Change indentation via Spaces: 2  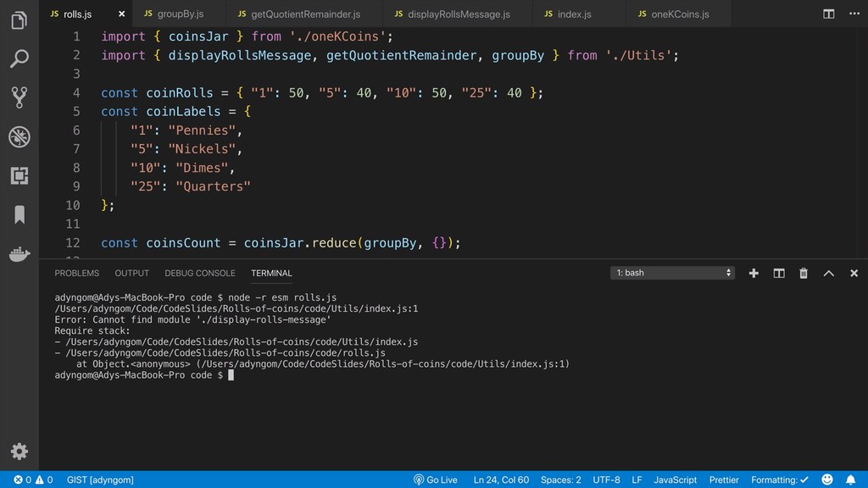click(561, 480)
